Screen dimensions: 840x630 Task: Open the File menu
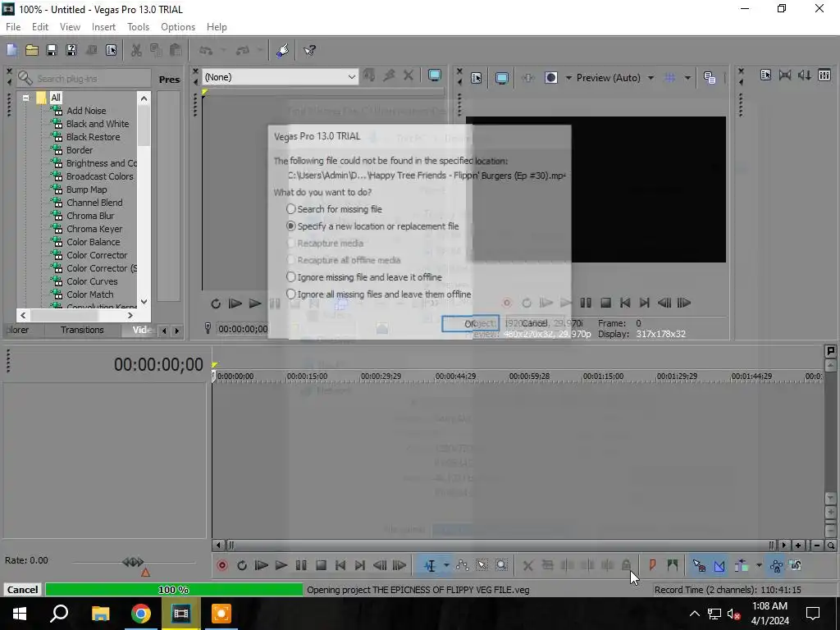click(x=13, y=27)
